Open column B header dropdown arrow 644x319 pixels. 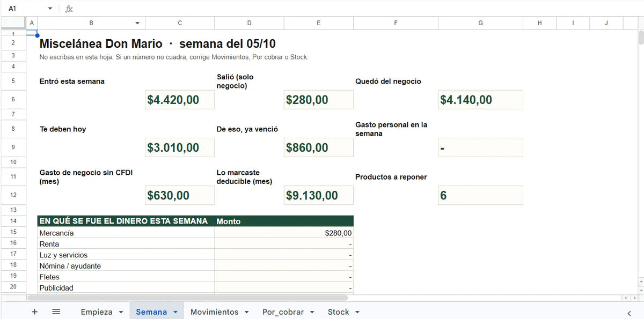[x=137, y=23]
